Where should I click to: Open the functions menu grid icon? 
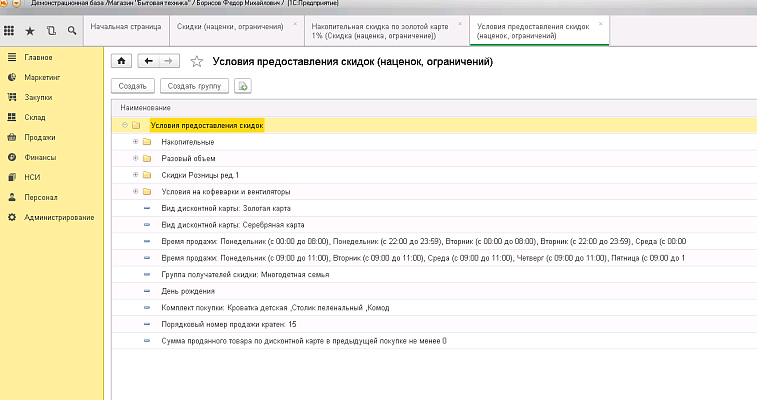[x=10, y=31]
